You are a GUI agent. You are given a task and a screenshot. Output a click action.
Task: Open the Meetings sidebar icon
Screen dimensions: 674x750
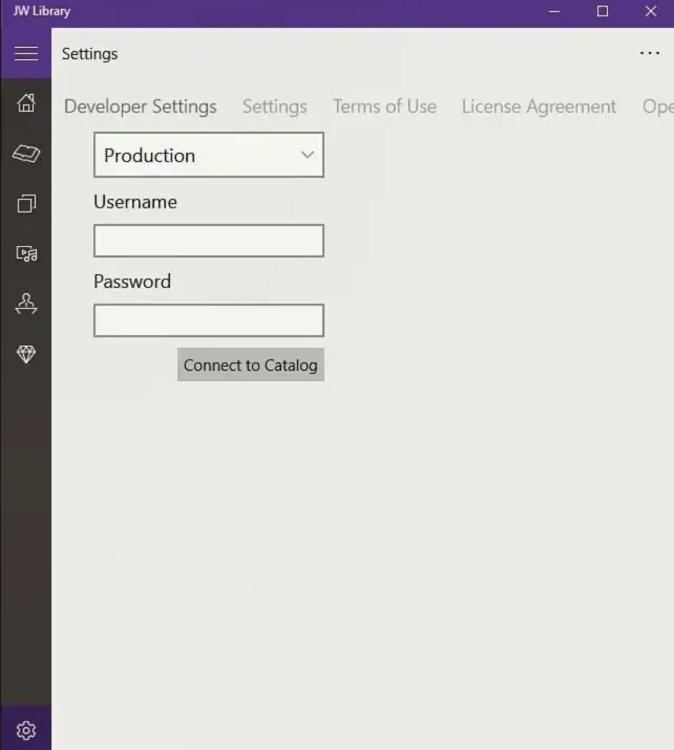pos(26,304)
